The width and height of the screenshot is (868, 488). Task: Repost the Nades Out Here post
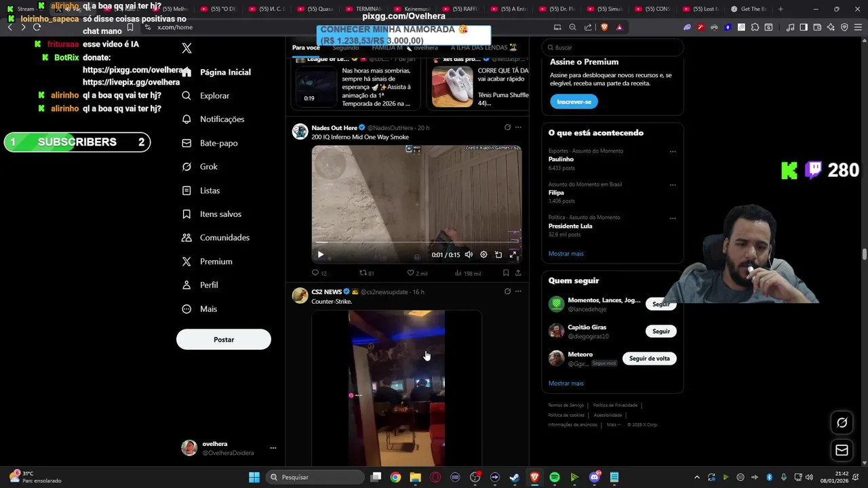[x=366, y=273]
